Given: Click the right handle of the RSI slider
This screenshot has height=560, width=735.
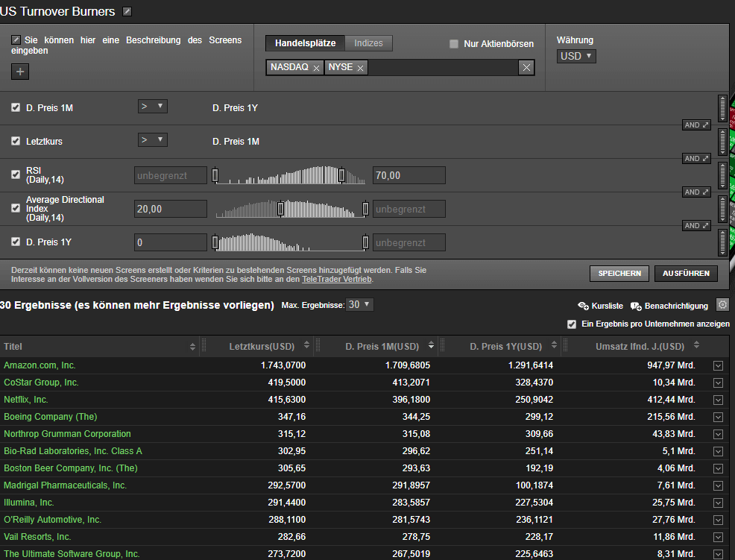Looking at the screenshot, I should click(341, 175).
